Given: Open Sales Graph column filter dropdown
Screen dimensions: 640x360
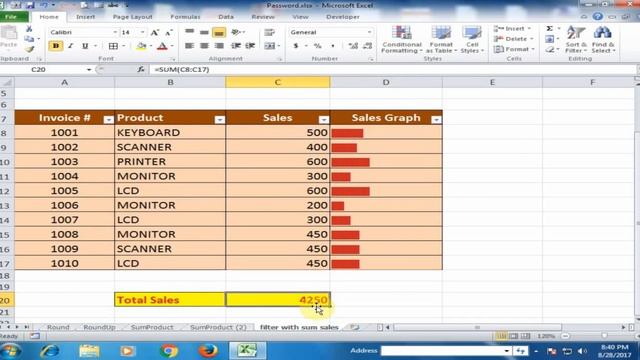Looking at the screenshot, I should coord(436,120).
